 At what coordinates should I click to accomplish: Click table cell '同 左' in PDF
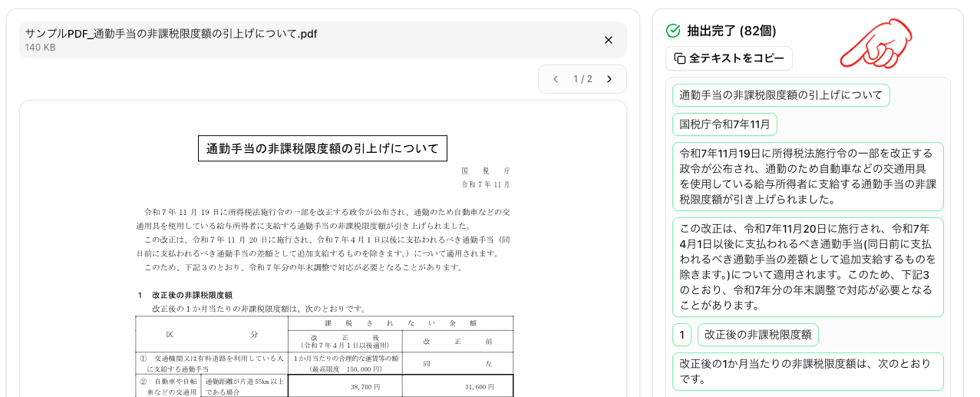457,363
